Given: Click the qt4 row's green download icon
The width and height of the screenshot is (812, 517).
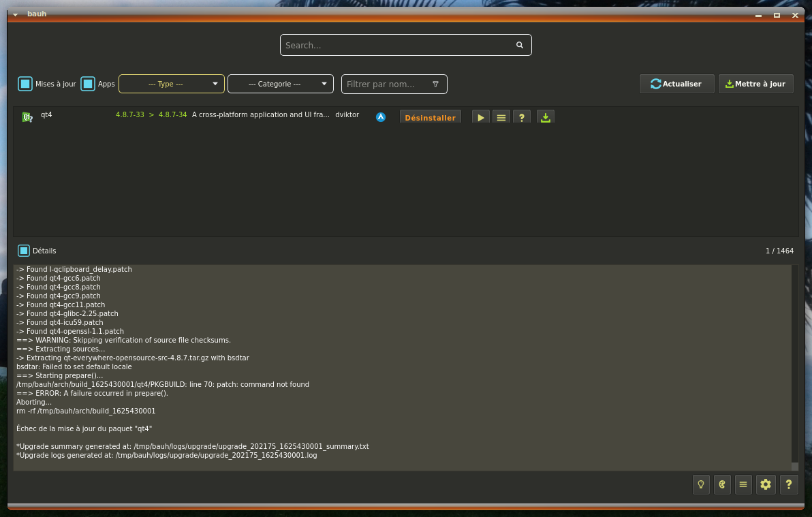Looking at the screenshot, I should coord(545,117).
